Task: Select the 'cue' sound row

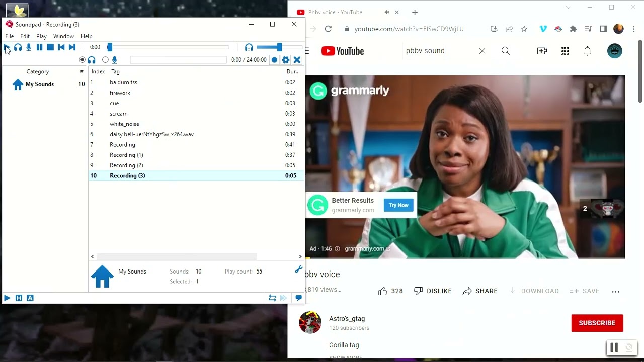Action: coord(196,103)
